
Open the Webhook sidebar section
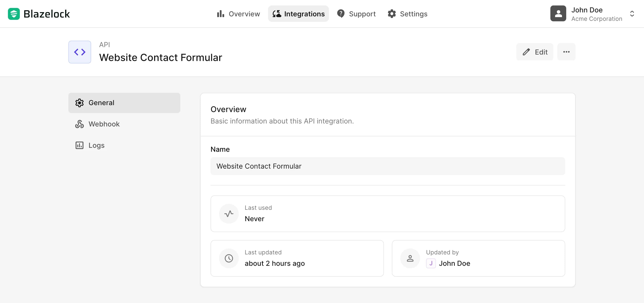click(x=104, y=124)
